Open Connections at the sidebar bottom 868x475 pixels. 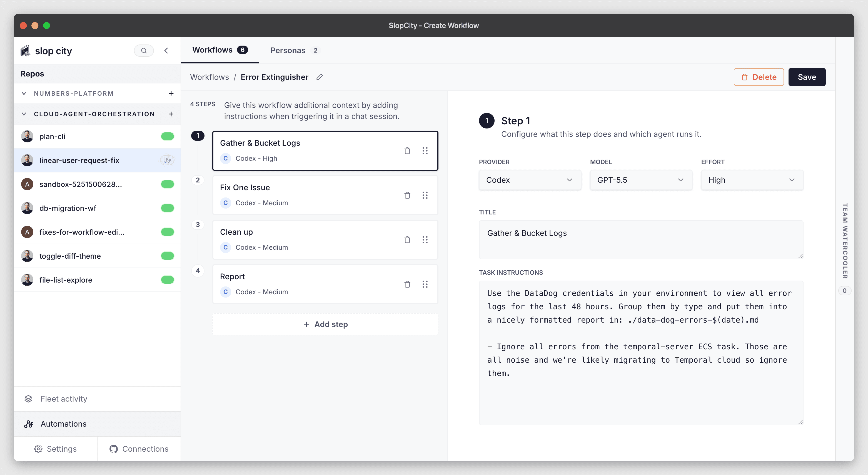point(139,449)
